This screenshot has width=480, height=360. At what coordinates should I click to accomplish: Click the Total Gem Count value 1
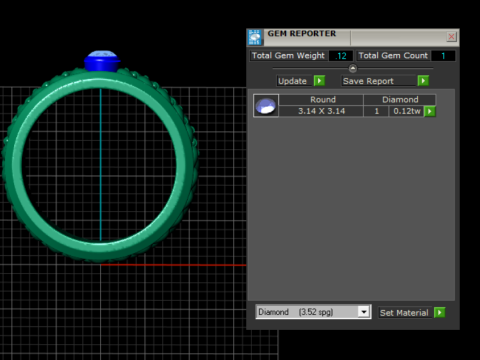[443, 56]
